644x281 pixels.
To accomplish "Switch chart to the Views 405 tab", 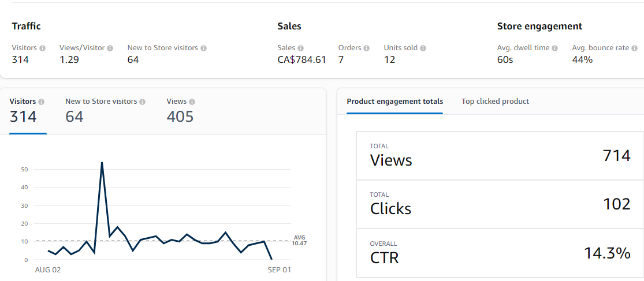I will coord(180,111).
